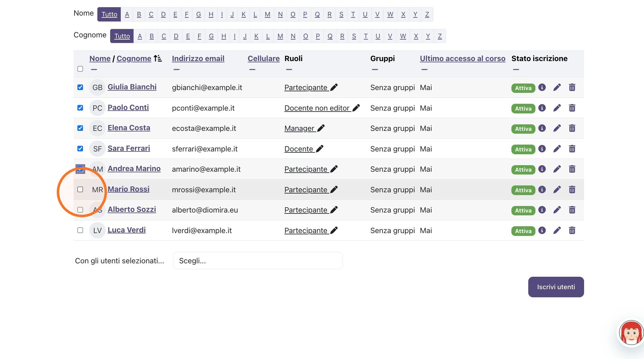Edit enrolment of Paolo Conti

[x=557, y=108]
